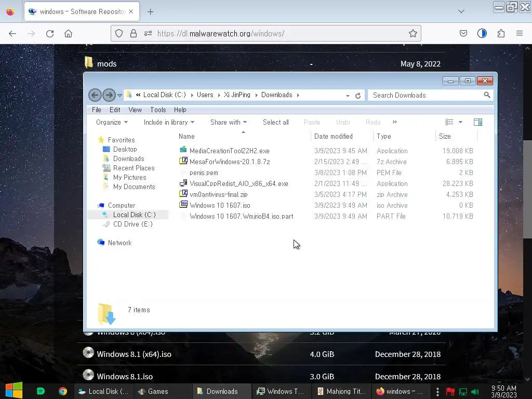The height and width of the screenshot is (399, 532).
Task: Click Users in the breadcrumb path
Action: coord(205,95)
